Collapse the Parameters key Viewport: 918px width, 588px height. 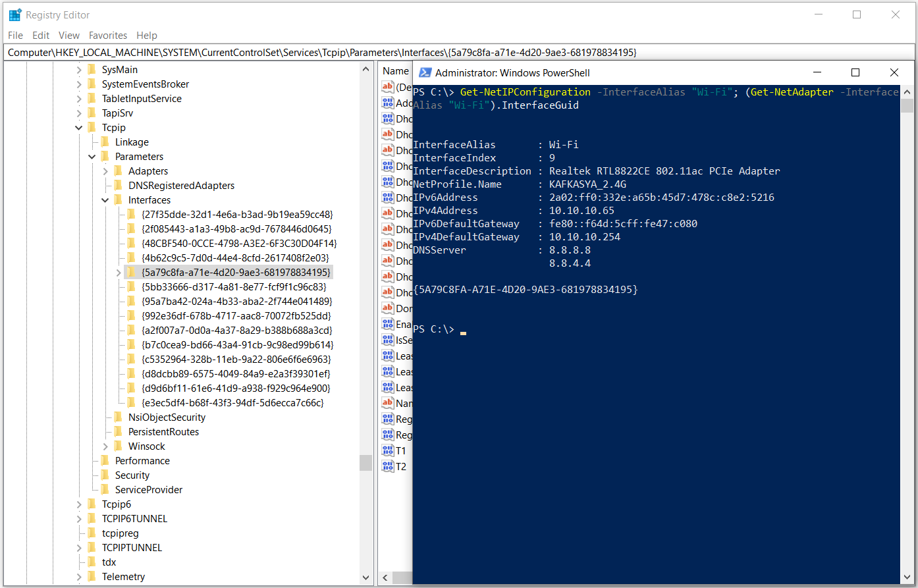[x=92, y=157]
